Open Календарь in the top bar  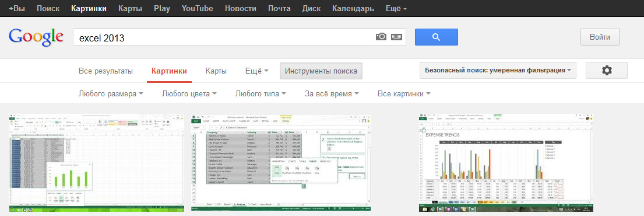point(353,8)
